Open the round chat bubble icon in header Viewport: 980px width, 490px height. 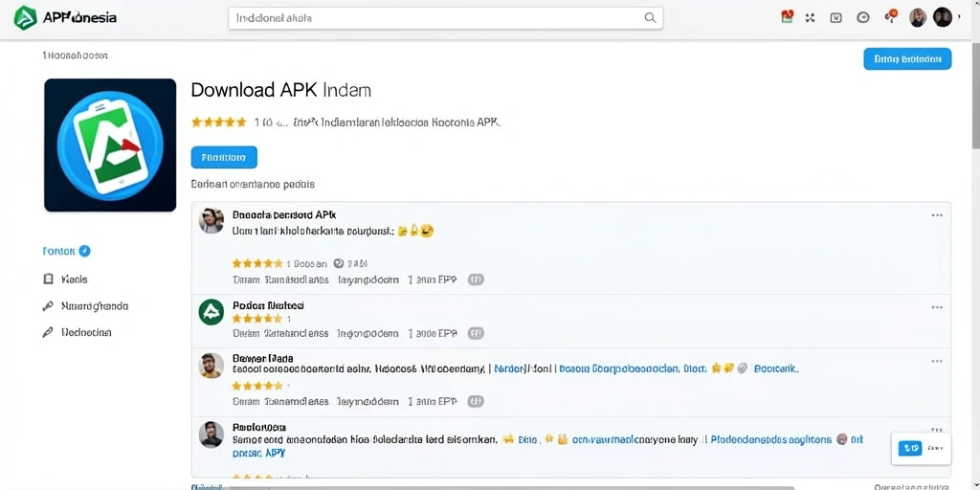pyautogui.click(x=862, y=17)
